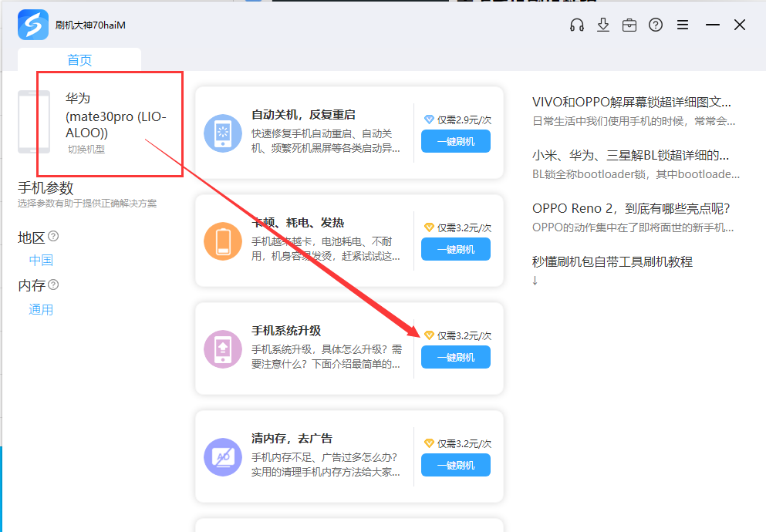Close the 刷机大神 window
The height and width of the screenshot is (532, 766).
740,25
